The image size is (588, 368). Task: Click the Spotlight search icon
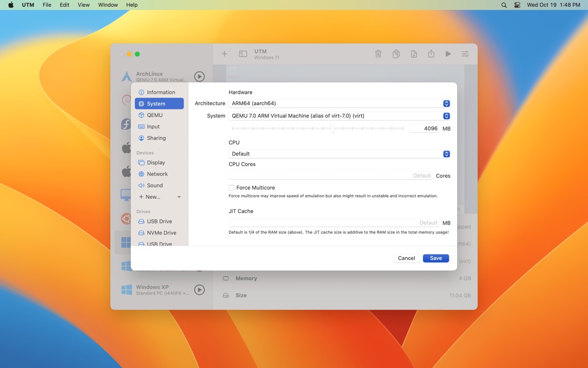(504, 5)
